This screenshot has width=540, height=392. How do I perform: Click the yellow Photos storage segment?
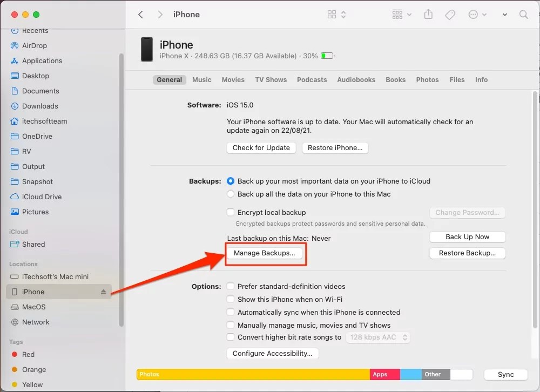click(x=253, y=374)
